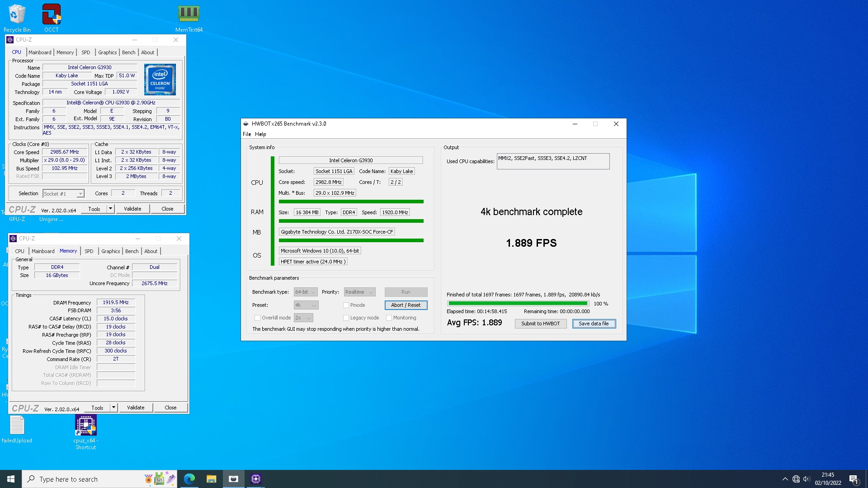Click the HWBOT x265 taskbar icon
The image size is (868, 488).
tap(233, 479)
